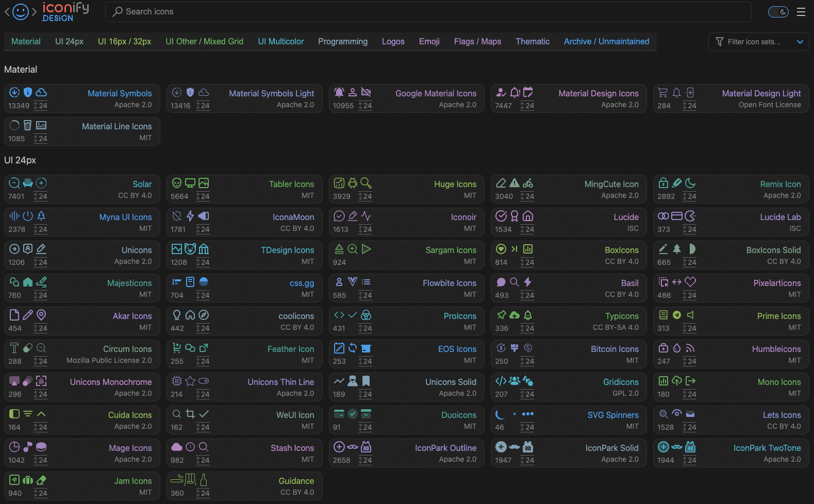
Task: Click the Search icons input field
Action: pos(428,12)
